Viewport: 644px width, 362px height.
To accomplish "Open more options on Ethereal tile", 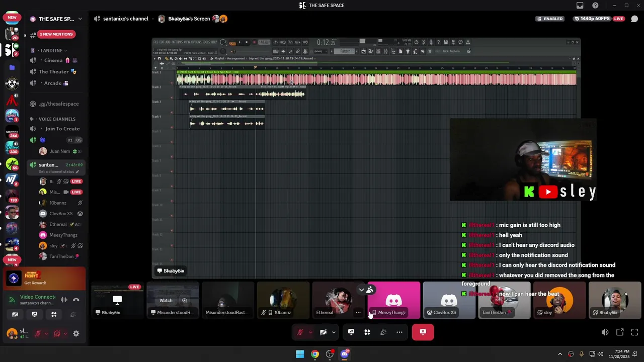I will tap(358, 312).
